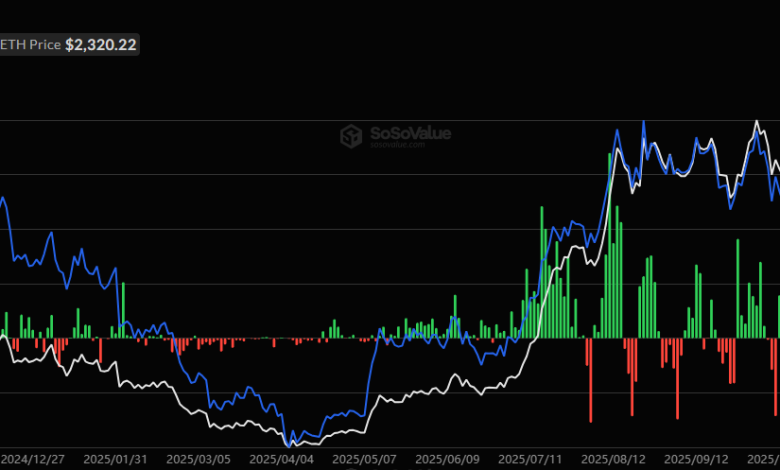Screen dimensions: 780x470
Task: Click the sosovalue.com text under the logo
Action: [397, 144]
